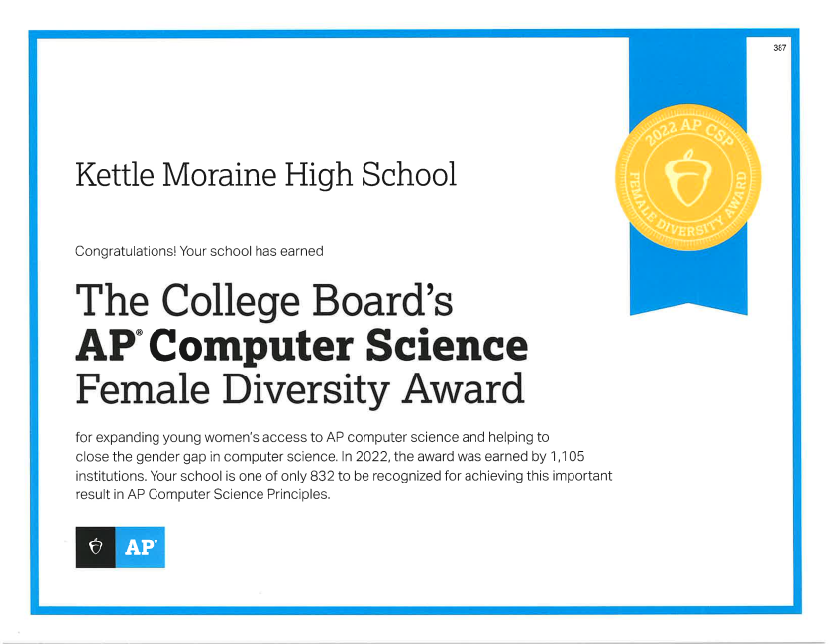Select the "Kettle Moraine High School" heading
This screenshot has height=644, width=833.
pos(265,176)
